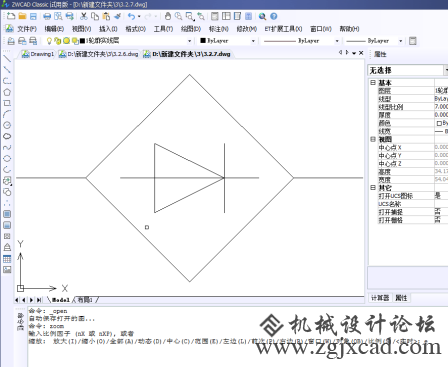Open the 编辑(E) menu
The image size is (448, 368).
pyautogui.click(x=54, y=29)
